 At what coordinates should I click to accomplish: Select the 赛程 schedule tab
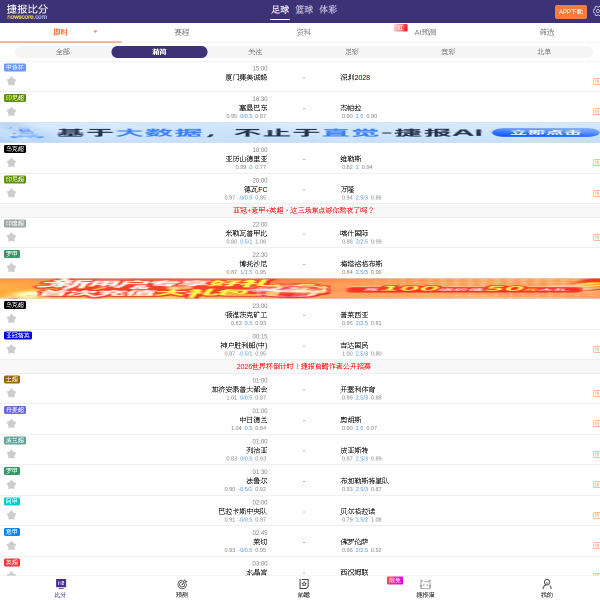tap(182, 32)
